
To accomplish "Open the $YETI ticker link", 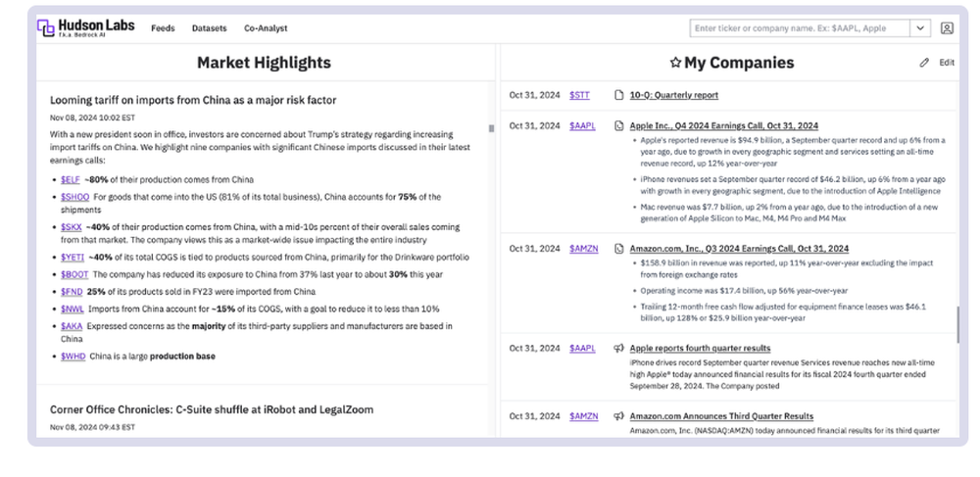I will point(73,257).
